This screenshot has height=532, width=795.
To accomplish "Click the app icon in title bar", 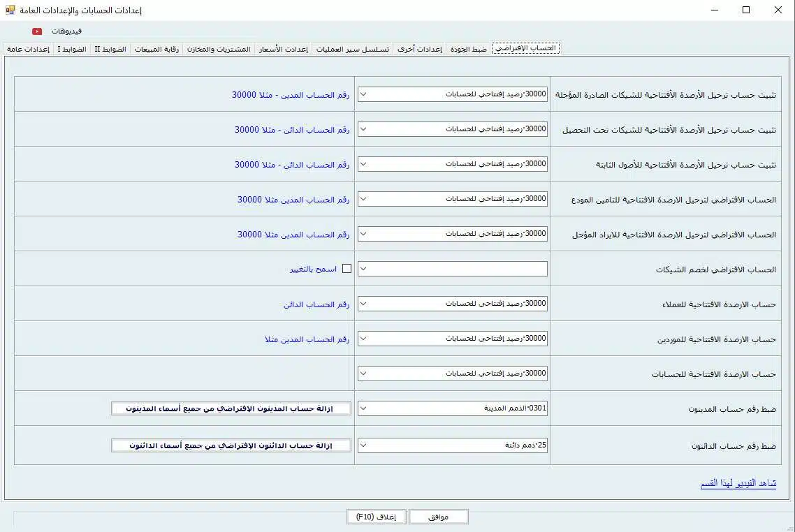I will [10, 10].
